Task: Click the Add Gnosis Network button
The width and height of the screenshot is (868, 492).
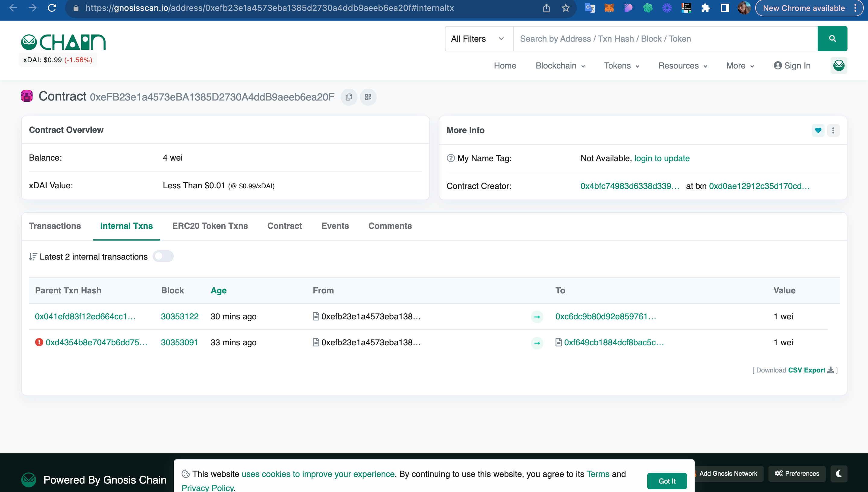Action: pyautogui.click(x=728, y=473)
